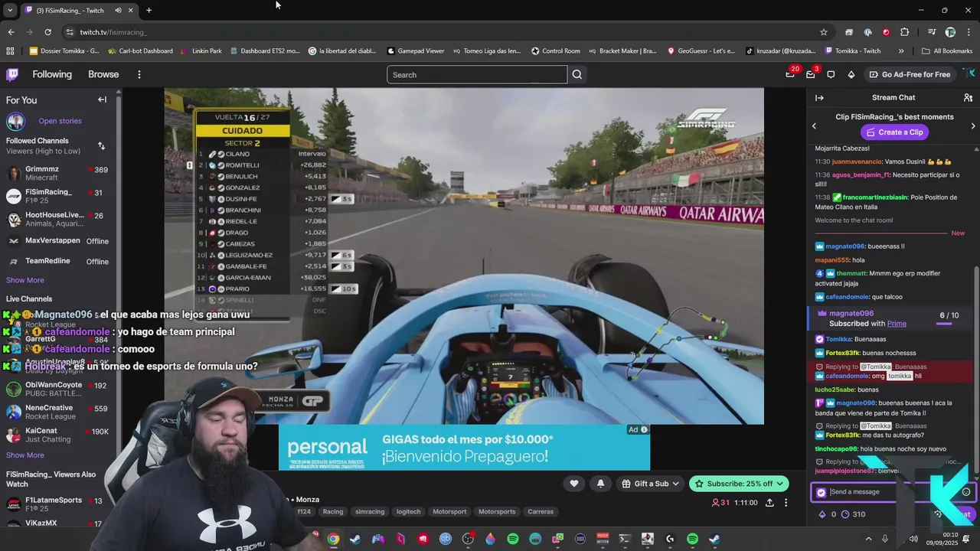980x551 pixels.
Task: Click the Chrome address bar URL
Action: click(113, 32)
